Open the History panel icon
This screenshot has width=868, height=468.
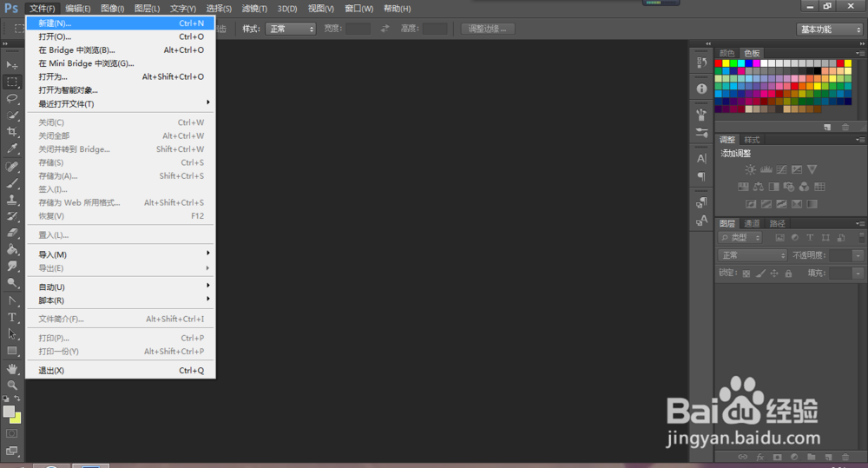[x=701, y=62]
